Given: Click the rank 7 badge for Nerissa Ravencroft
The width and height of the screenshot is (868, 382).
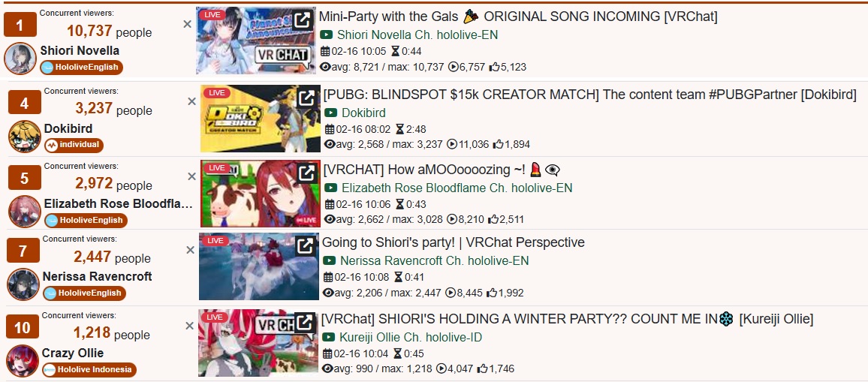Looking at the screenshot, I should pos(23,251).
